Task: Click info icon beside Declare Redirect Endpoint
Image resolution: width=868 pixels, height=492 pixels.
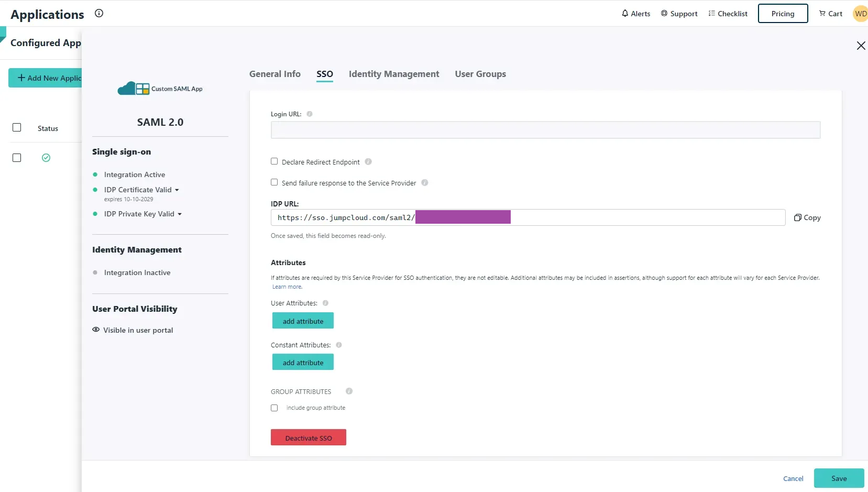Action: point(368,162)
